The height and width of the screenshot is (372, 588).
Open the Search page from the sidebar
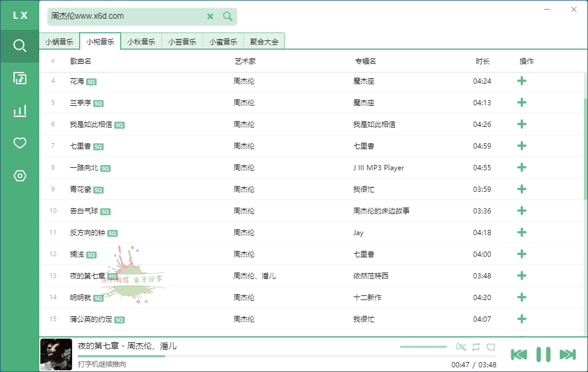click(19, 45)
